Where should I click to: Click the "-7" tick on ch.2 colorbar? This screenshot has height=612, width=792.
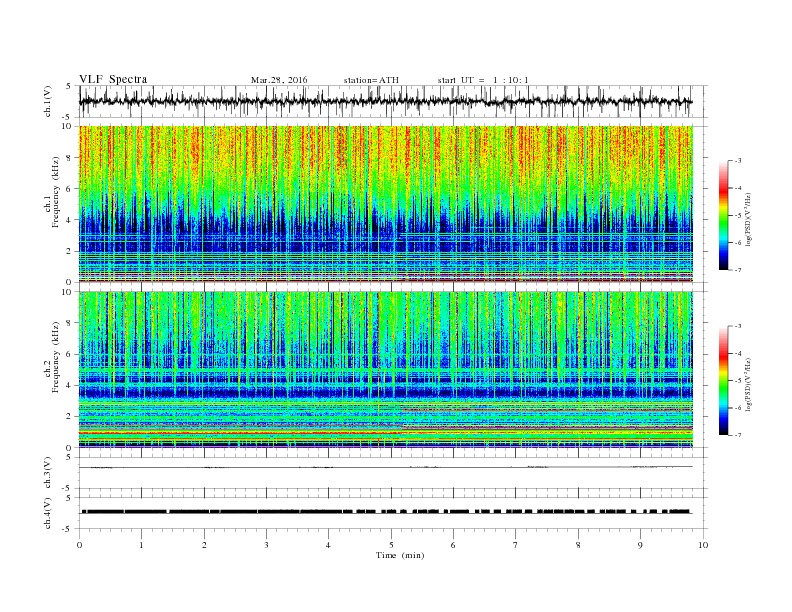(738, 435)
